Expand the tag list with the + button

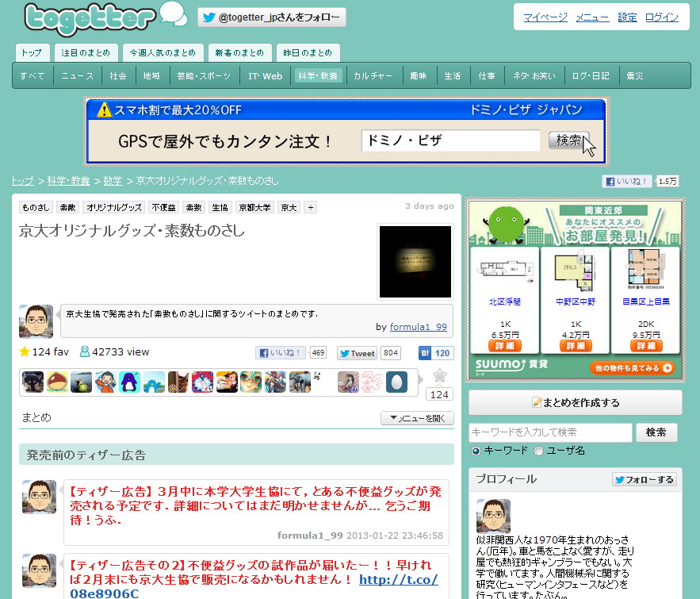(309, 206)
